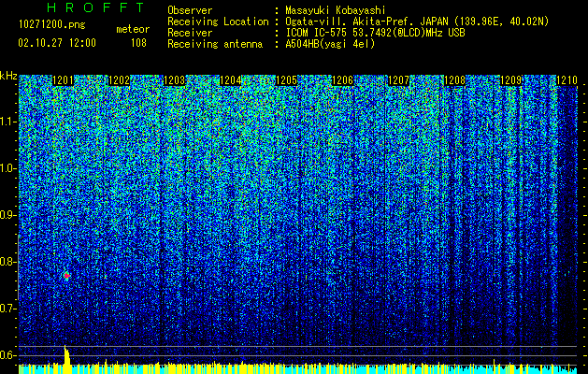Click the meteor count 108
Image resolution: width=588 pixels, height=374 pixels.
pyautogui.click(x=138, y=43)
